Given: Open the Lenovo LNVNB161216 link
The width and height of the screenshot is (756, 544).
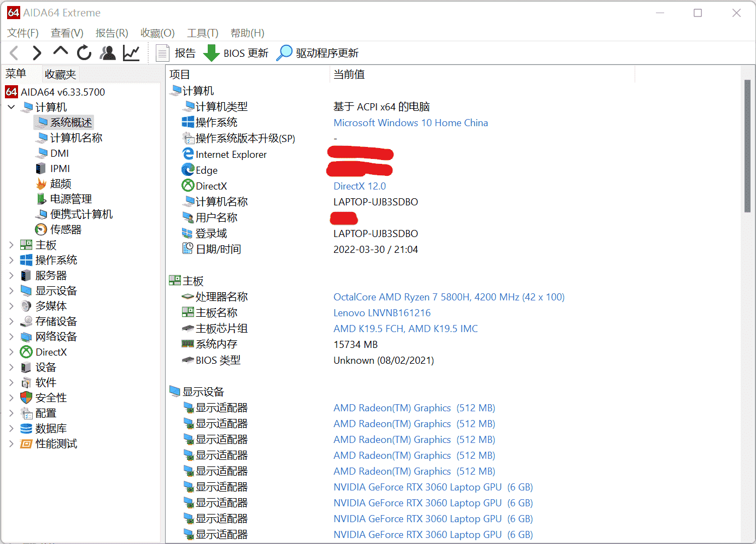Looking at the screenshot, I should [x=382, y=313].
